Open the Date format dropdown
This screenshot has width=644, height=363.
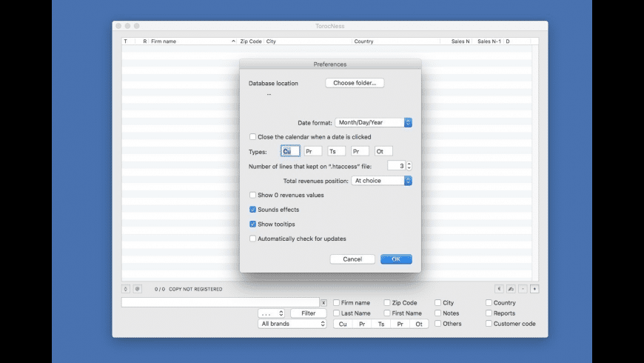tap(373, 122)
